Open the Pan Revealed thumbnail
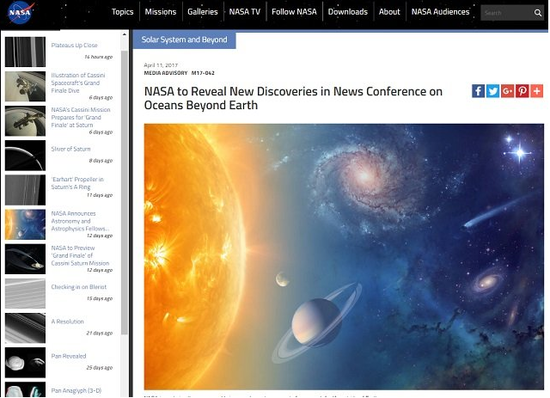 click(25, 362)
